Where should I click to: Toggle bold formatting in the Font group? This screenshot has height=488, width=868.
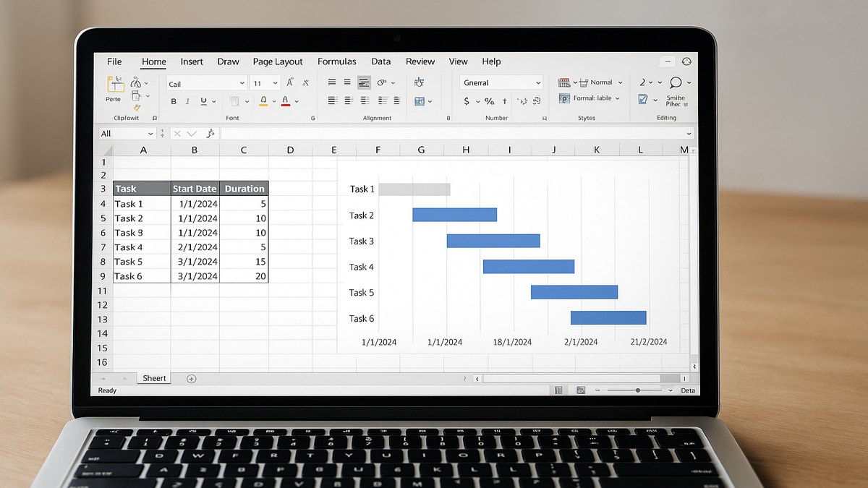(173, 101)
